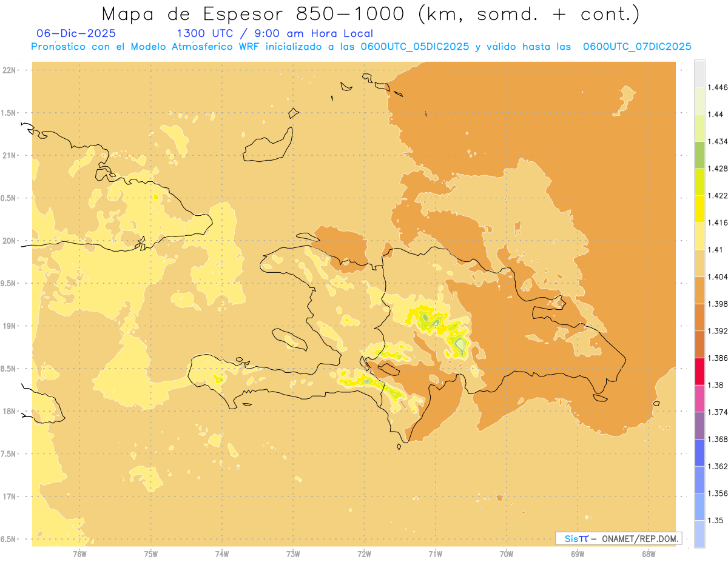
Task: Click the longitude label '69W'
Action: 578,554
